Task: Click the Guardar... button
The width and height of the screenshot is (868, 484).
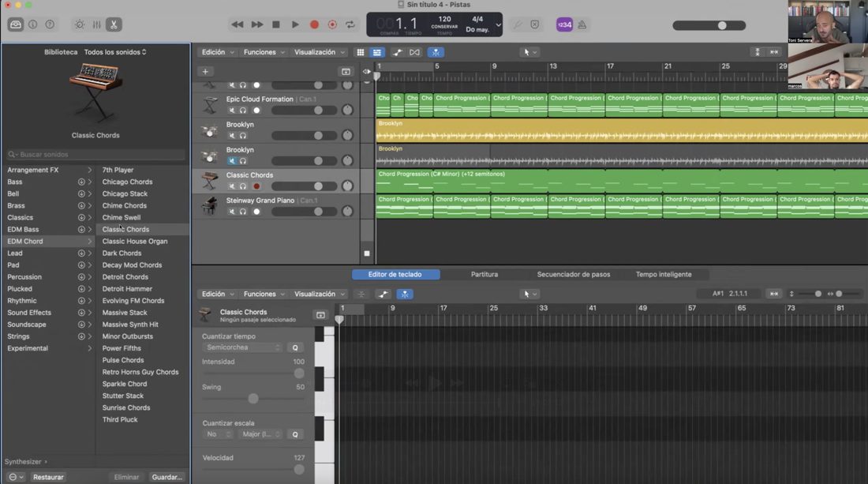Action: tap(166, 477)
